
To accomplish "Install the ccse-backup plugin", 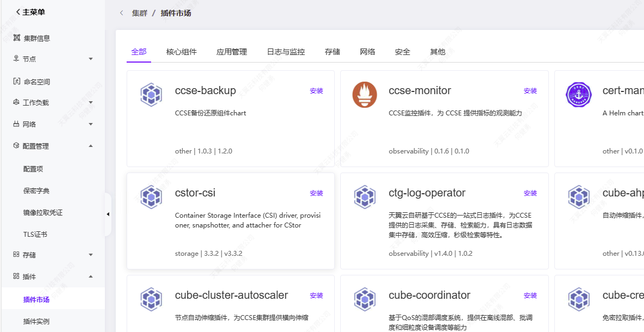I will [x=316, y=91].
